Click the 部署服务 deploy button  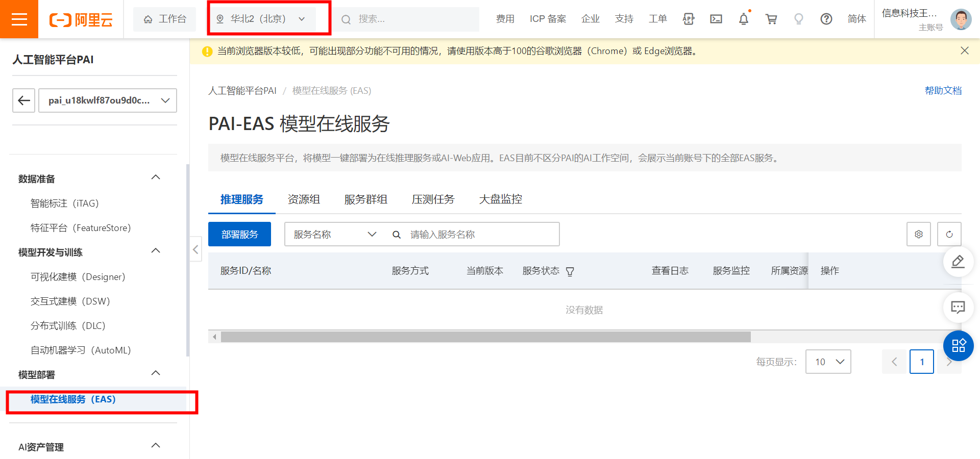(239, 234)
